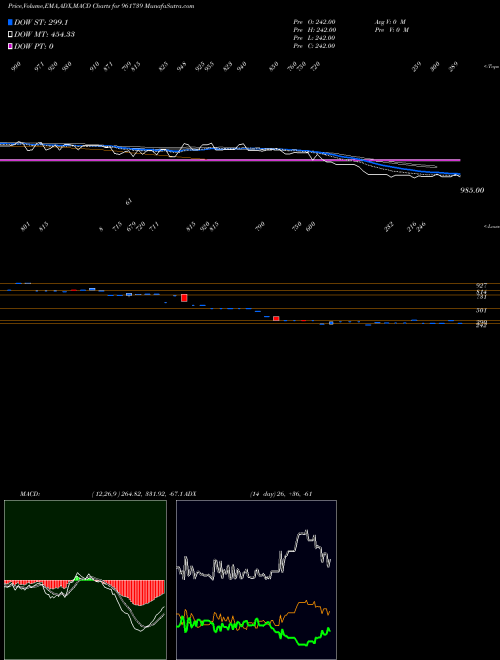This screenshot has height=660, width=500.
Task: Open the ADX indicator chart panel
Action: (256, 580)
